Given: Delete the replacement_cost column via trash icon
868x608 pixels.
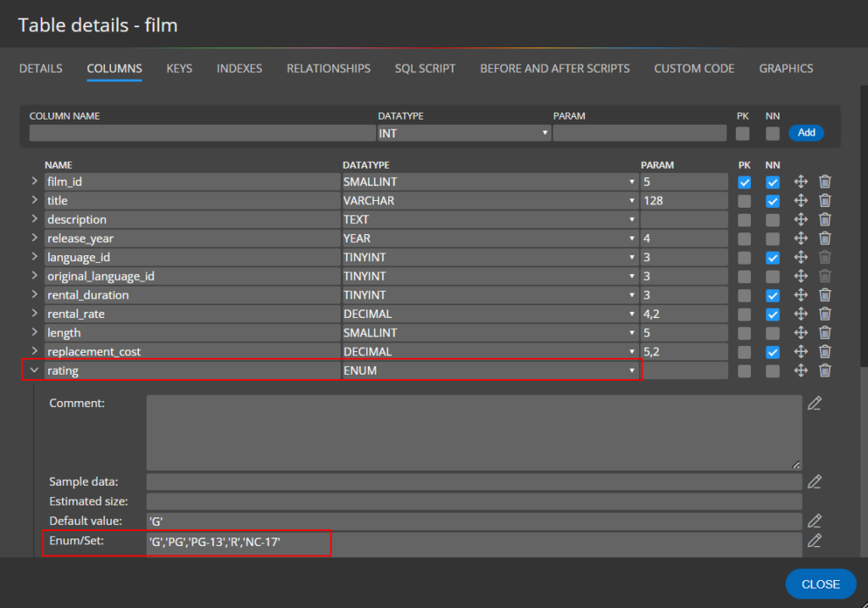Looking at the screenshot, I should click(x=825, y=351).
